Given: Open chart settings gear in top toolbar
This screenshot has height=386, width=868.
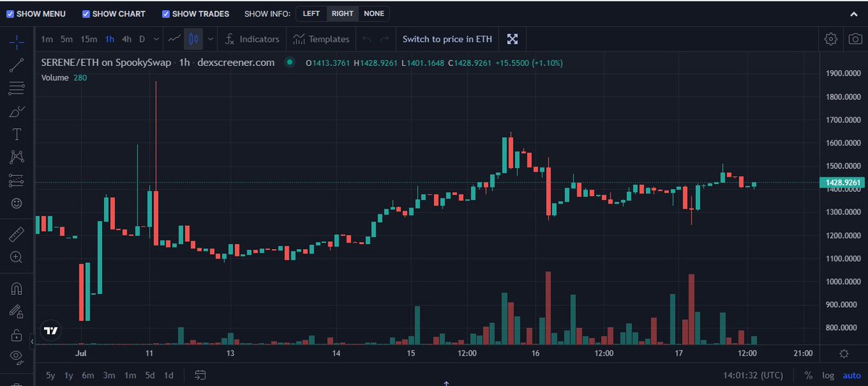Looking at the screenshot, I should (831, 39).
